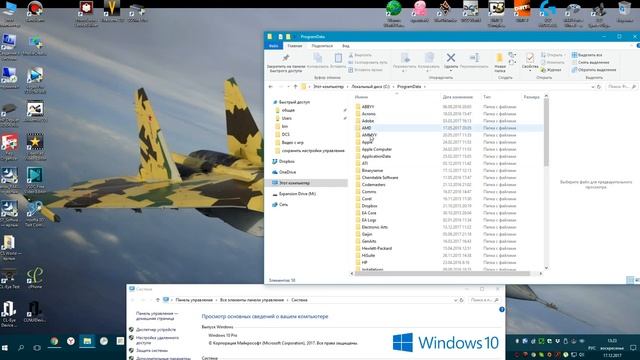This screenshot has height=360, width=640.
Task: Open Chrome from the taskbar
Action: [54, 341]
